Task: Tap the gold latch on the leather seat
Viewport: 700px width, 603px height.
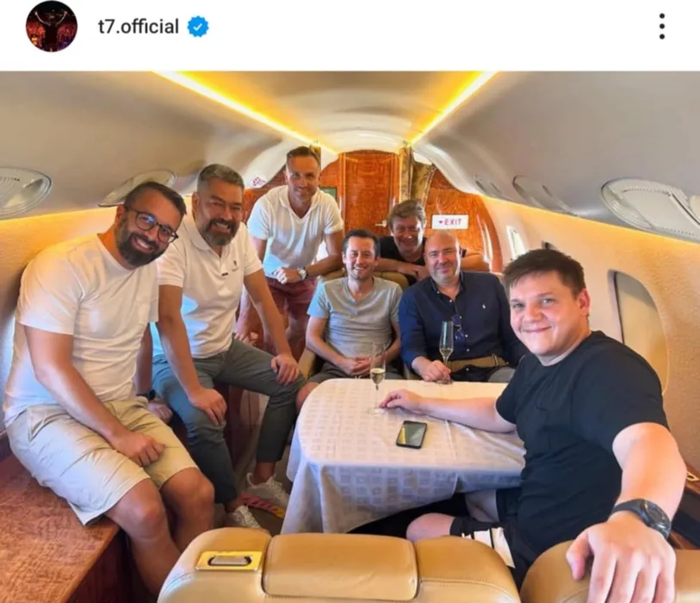Action: pos(229,561)
